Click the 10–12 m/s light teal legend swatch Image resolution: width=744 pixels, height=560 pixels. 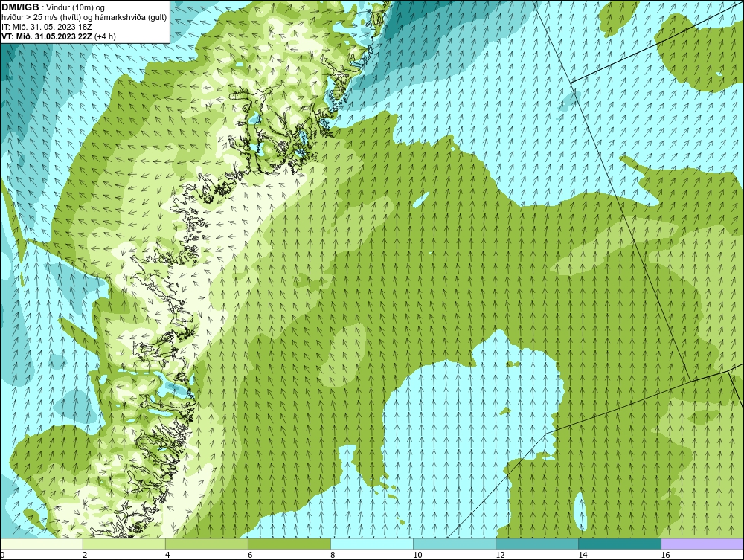pyautogui.click(x=455, y=544)
